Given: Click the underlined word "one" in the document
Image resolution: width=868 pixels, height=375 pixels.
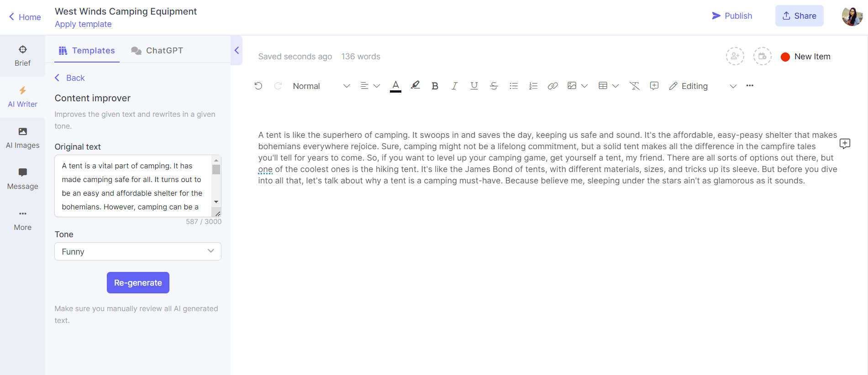Looking at the screenshot, I should (x=265, y=169).
